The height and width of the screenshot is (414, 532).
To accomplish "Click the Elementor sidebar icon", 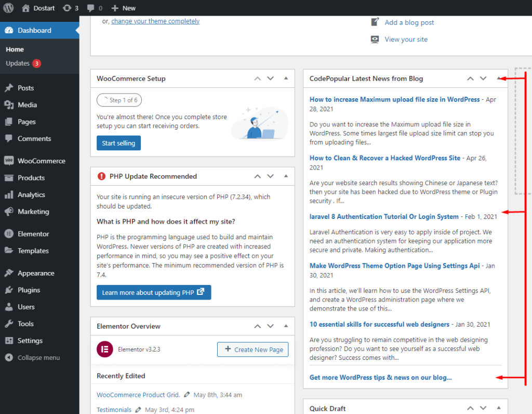I will point(9,234).
